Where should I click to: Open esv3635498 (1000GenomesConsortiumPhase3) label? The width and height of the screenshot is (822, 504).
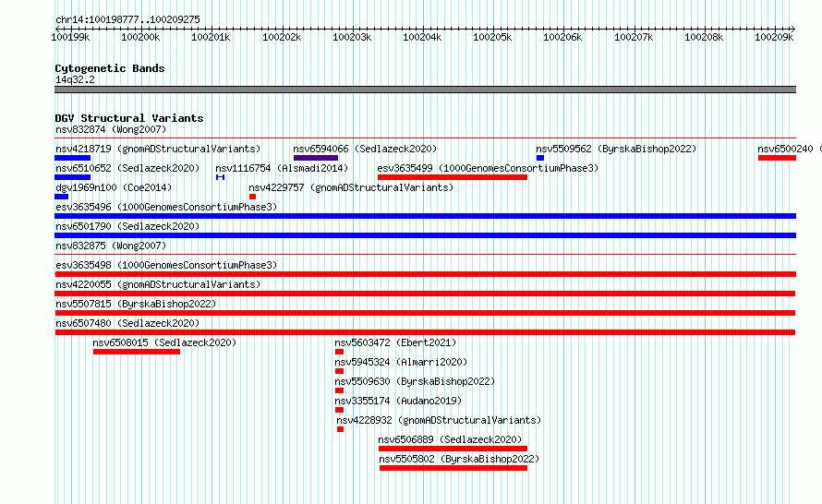166,265
